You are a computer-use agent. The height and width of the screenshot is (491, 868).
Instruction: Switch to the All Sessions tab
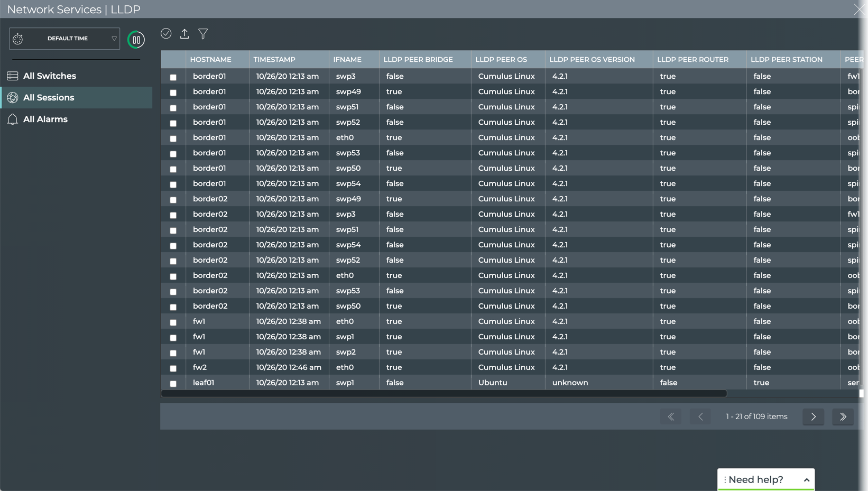(49, 98)
